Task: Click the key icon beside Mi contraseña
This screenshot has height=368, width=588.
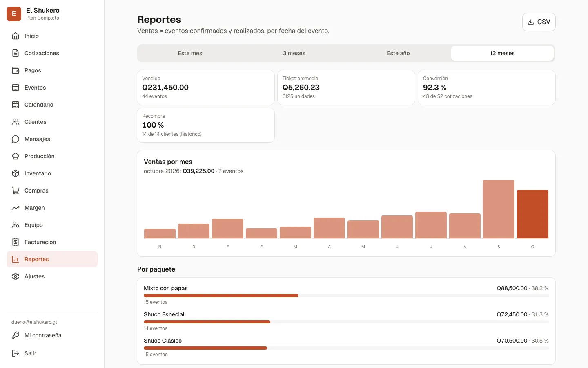Action: (16, 335)
